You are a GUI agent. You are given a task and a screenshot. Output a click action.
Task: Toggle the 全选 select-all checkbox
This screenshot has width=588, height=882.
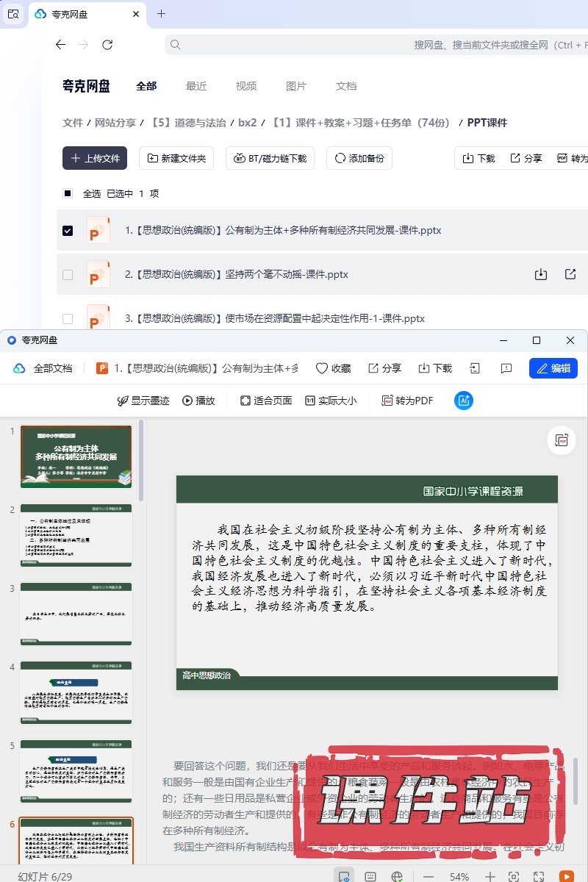tap(68, 194)
